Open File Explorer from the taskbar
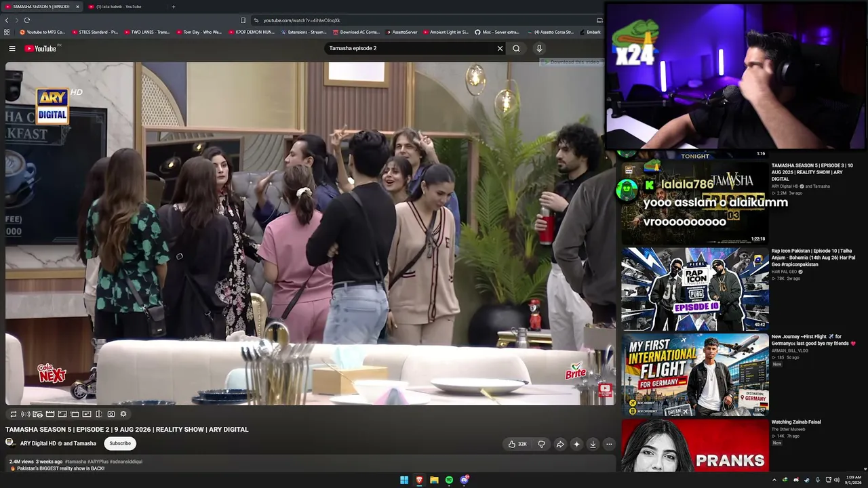 click(x=434, y=480)
